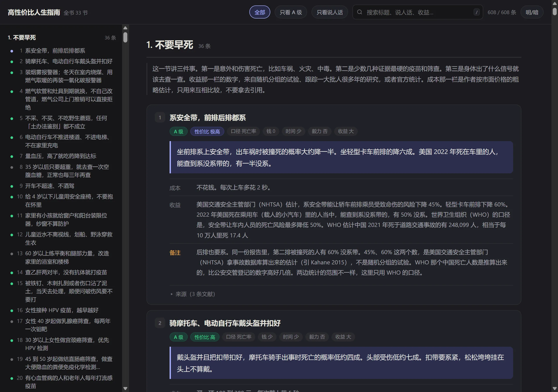The image size is (558, 392).
Task: Jump to item 4 燃气软管和灶具到期就换
Action: [x=62, y=99]
